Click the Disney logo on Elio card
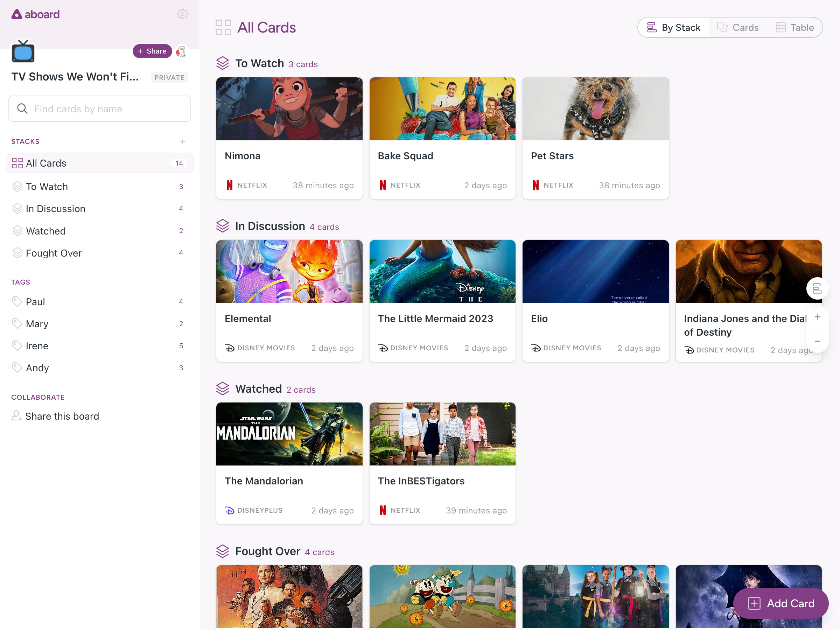The image size is (840, 630). 535,348
